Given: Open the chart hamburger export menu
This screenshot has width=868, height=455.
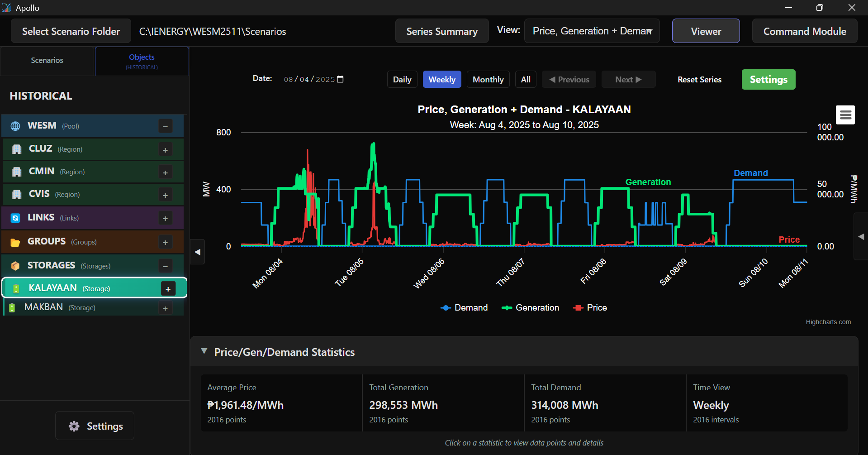Looking at the screenshot, I should coord(845,115).
